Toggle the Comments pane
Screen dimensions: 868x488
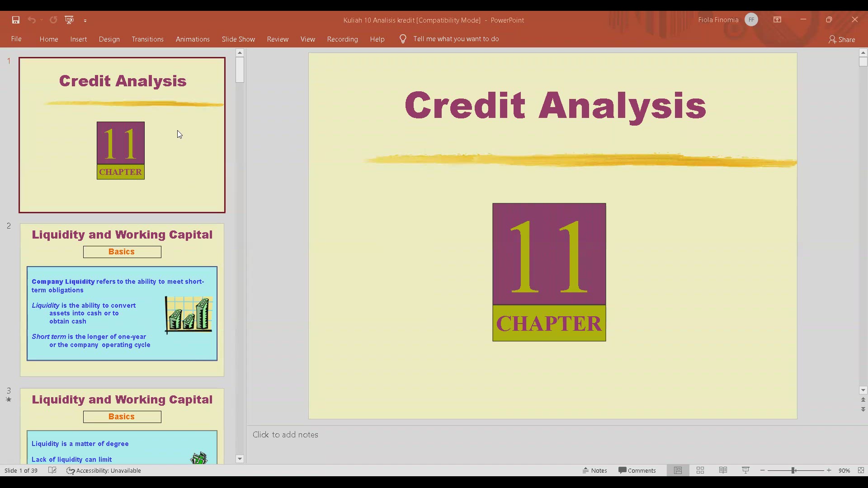point(637,470)
